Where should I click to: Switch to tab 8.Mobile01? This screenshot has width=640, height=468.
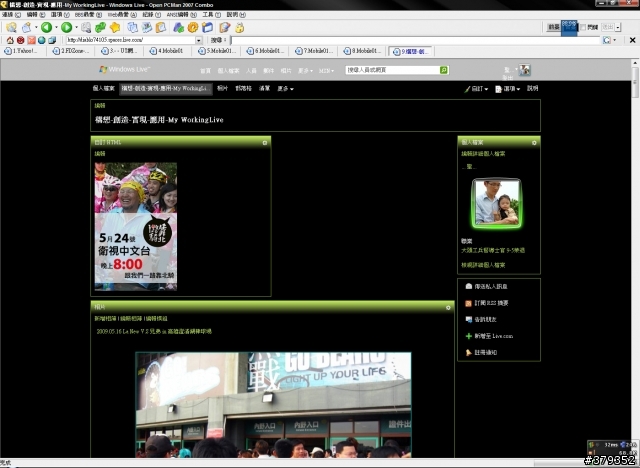362,51
